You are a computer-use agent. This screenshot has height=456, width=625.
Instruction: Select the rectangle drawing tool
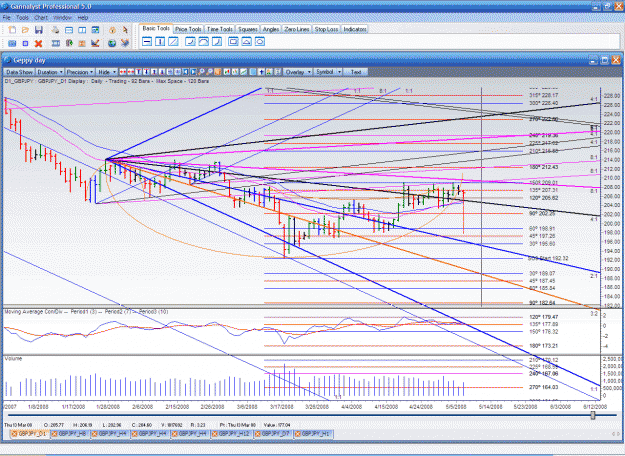[x=234, y=41]
